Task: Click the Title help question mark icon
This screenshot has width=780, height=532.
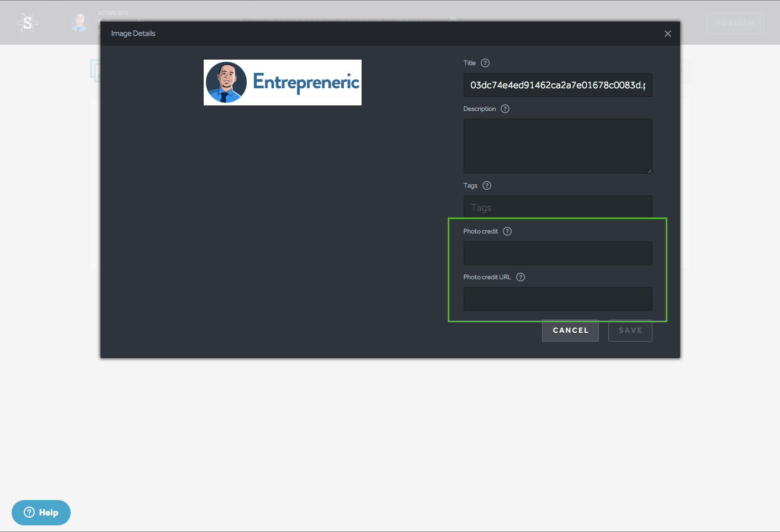Action: click(485, 63)
